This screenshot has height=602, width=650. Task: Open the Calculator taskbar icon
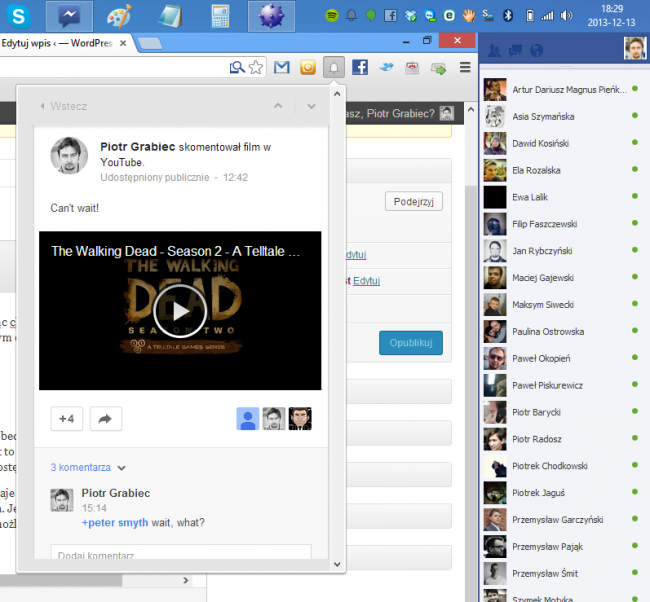pos(220,17)
